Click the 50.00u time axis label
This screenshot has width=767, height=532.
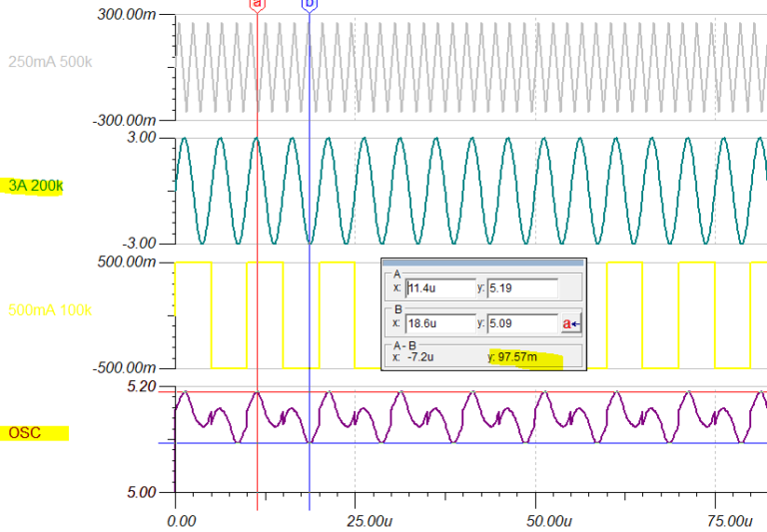coord(549,521)
